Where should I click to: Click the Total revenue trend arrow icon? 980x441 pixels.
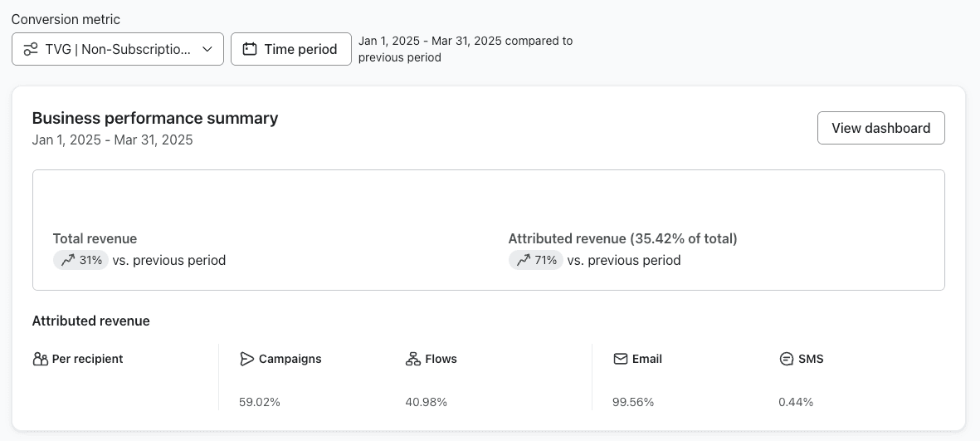click(66, 260)
